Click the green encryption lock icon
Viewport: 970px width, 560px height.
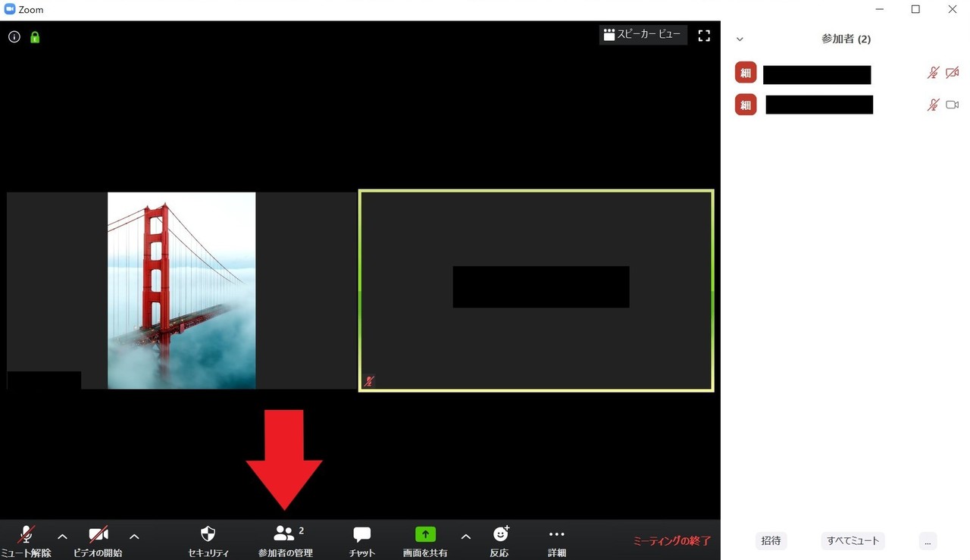point(35,36)
